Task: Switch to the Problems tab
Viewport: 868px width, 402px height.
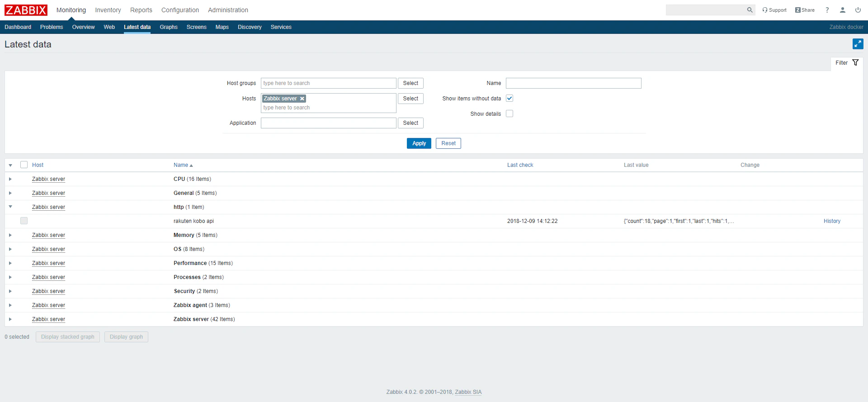Action: (x=52, y=27)
